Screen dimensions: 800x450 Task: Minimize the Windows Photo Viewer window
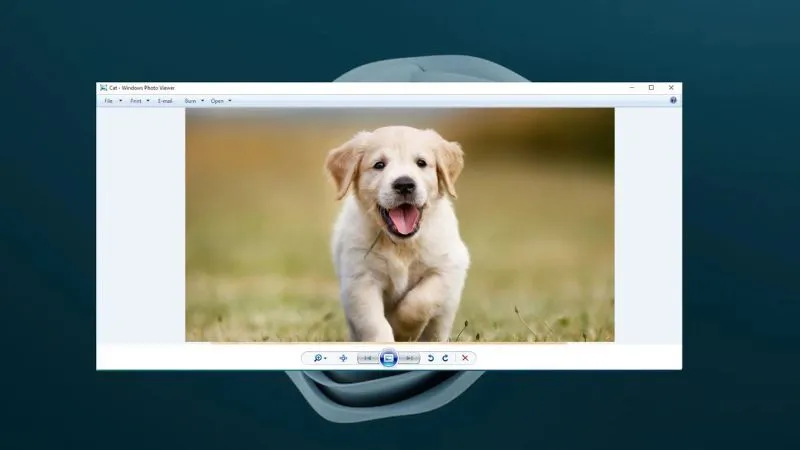631,88
